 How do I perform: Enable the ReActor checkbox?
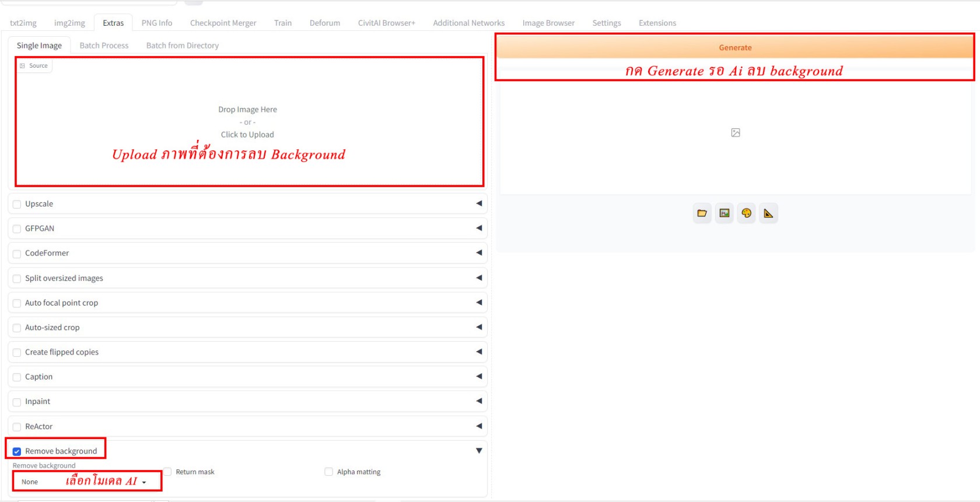pos(17,427)
